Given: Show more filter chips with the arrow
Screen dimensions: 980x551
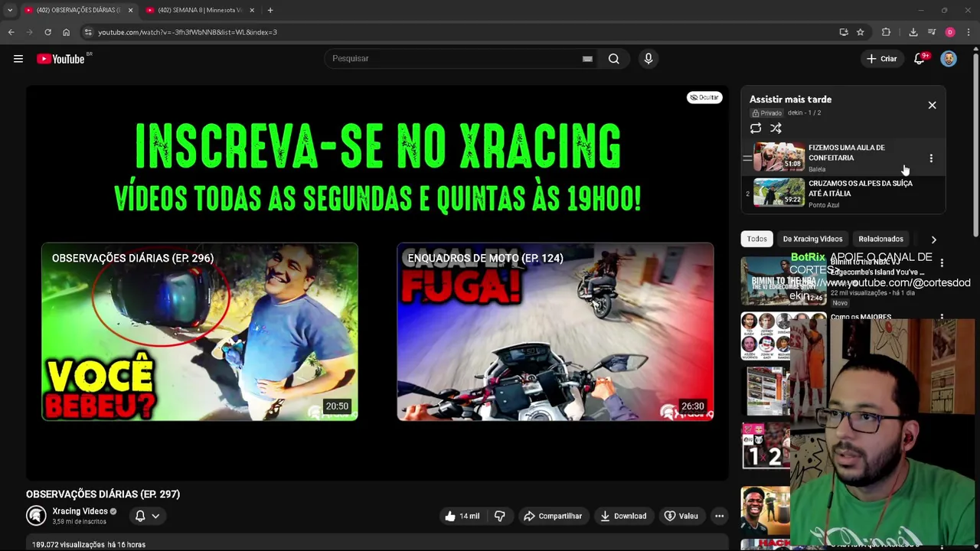Looking at the screenshot, I should [933, 240].
